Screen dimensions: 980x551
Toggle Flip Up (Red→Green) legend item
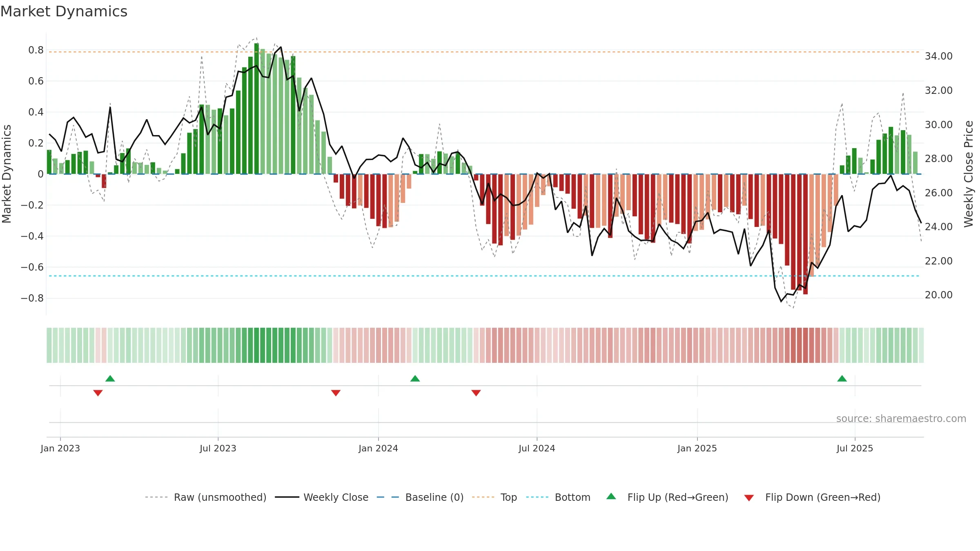click(x=667, y=497)
